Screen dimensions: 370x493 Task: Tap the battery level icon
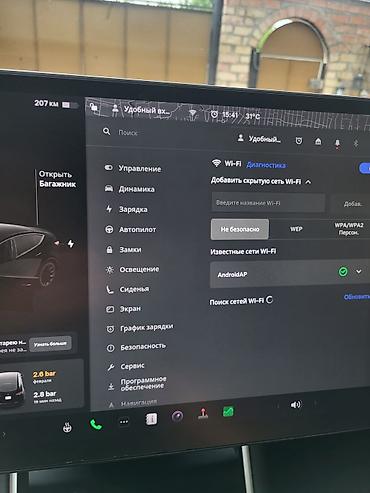coord(69,105)
